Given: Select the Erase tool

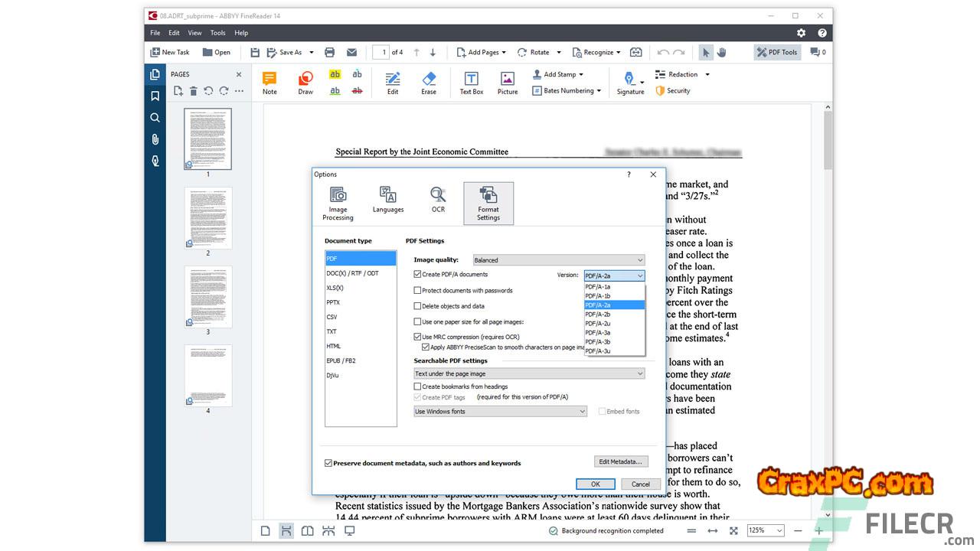Looking at the screenshot, I should pos(429,83).
